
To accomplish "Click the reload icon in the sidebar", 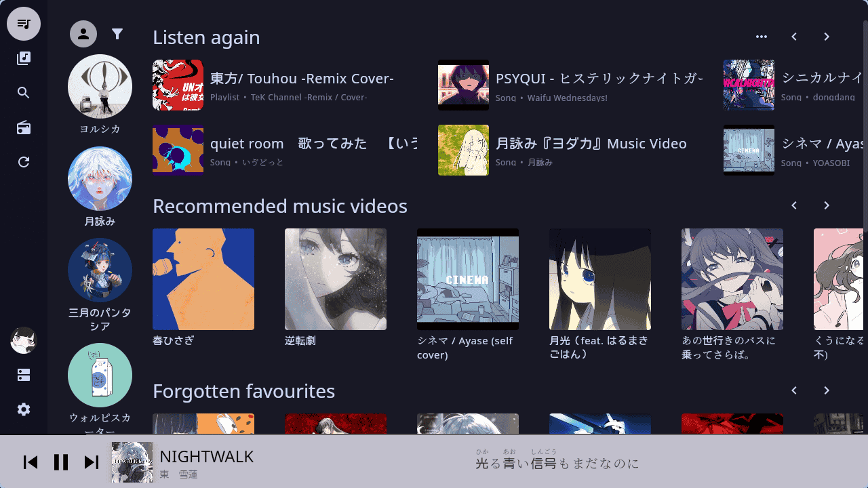I will [x=24, y=162].
